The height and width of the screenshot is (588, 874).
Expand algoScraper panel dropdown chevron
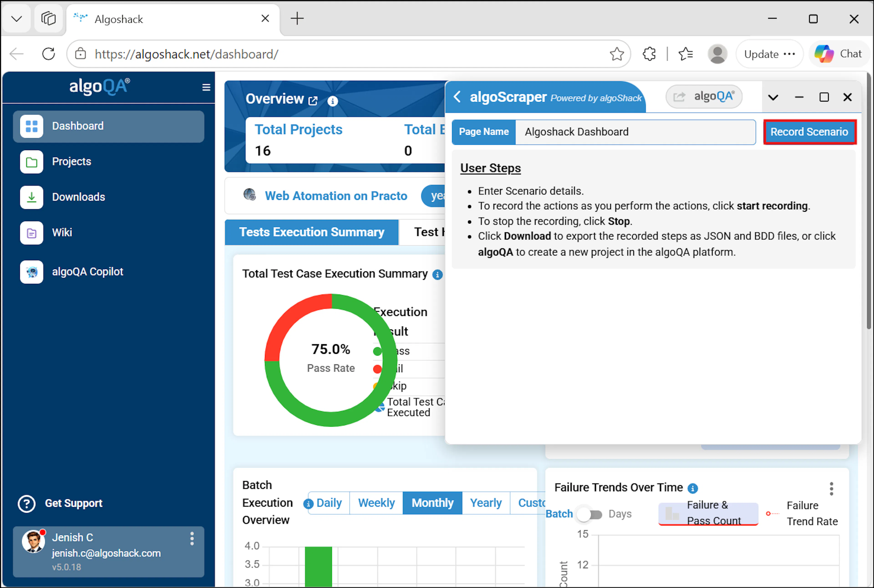pos(773,97)
